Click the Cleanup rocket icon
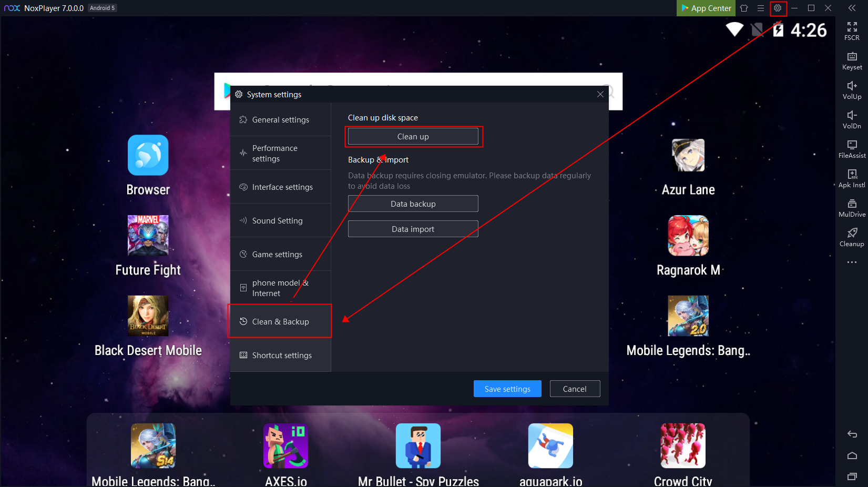 click(852, 237)
